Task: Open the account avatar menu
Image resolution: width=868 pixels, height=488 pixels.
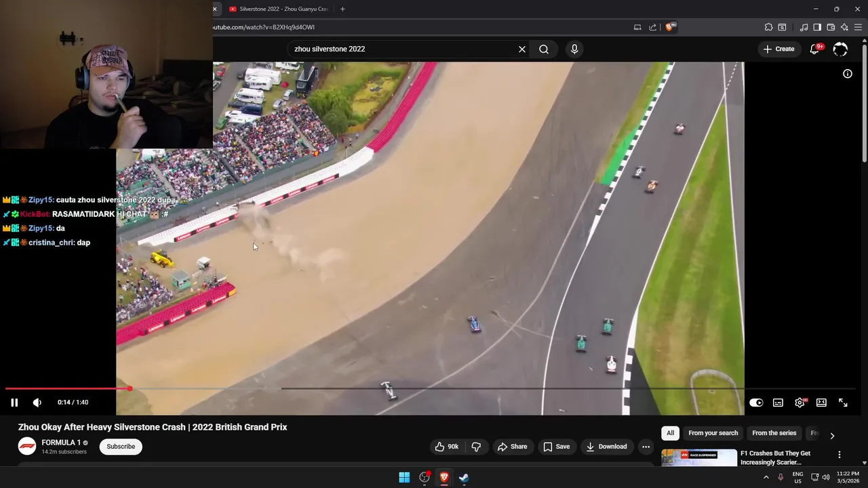Action: coord(840,49)
